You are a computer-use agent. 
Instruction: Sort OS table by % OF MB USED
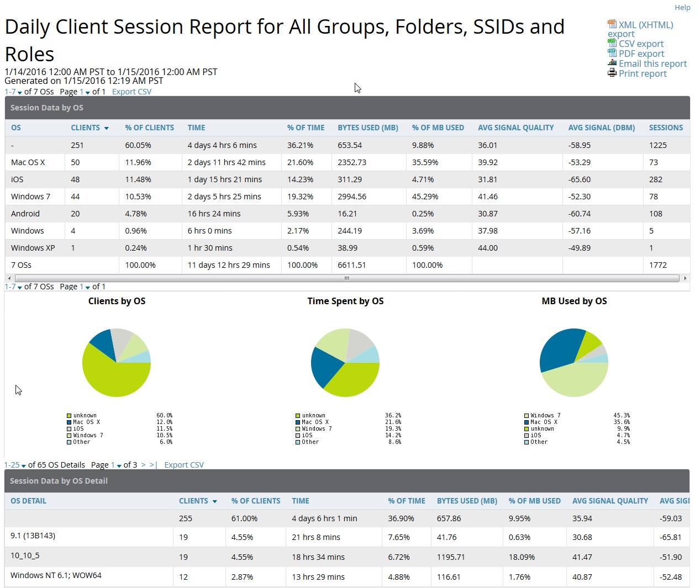tap(438, 128)
